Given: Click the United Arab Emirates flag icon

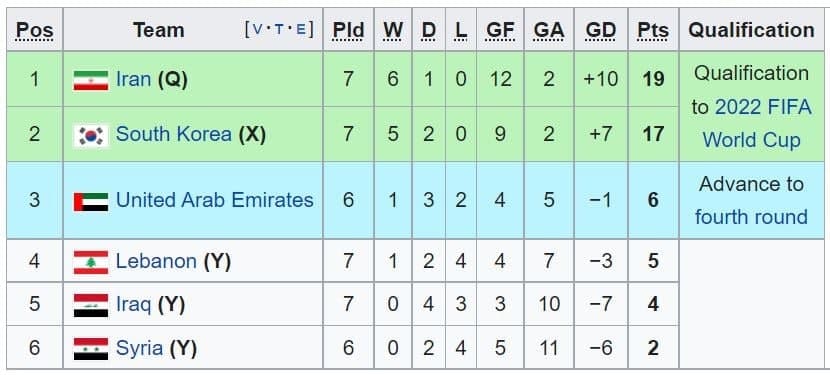Looking at the screenshot, I should click(91, 201).
